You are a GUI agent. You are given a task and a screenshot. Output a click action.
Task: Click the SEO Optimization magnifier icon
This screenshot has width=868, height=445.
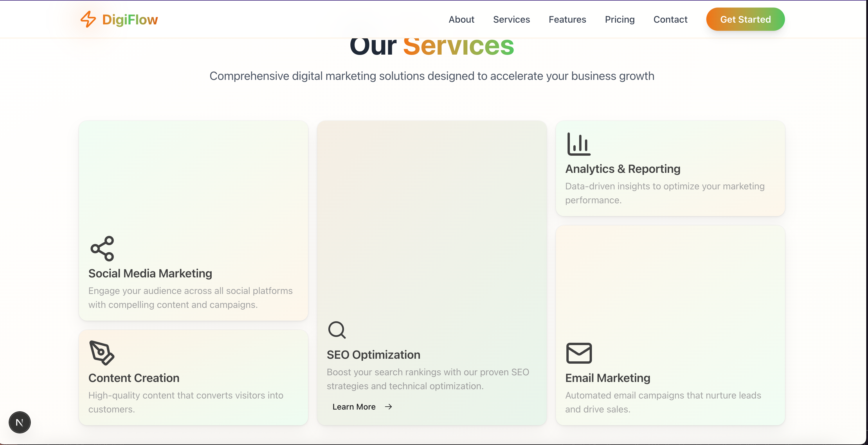coord(337,330)
